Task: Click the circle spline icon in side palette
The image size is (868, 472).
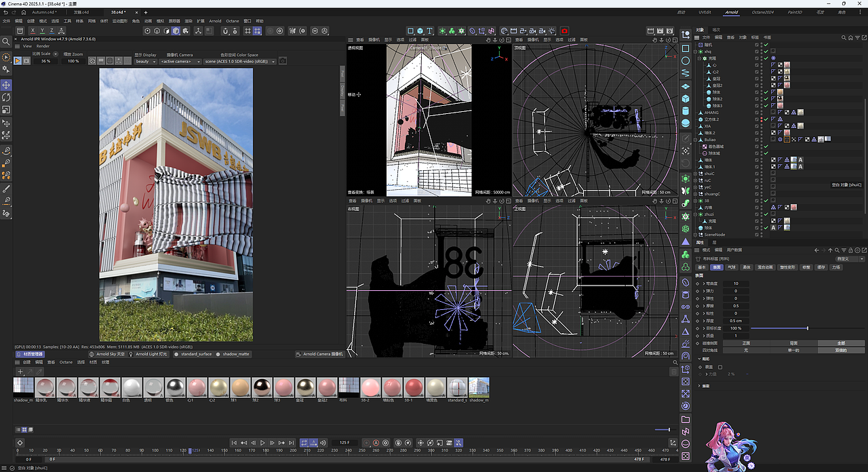Action: pyautogui.click(x=686, y=61)
